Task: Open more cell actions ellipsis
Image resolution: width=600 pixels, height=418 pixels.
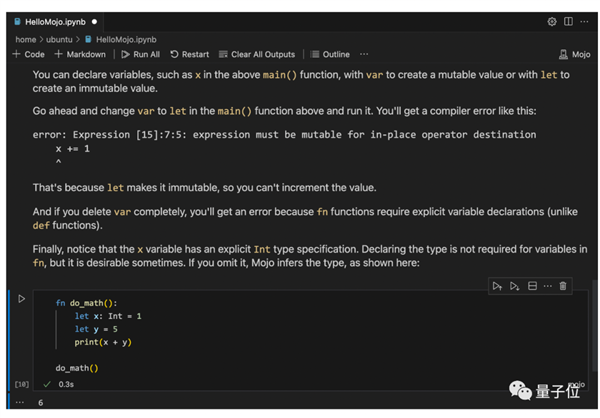Action: 547,286
